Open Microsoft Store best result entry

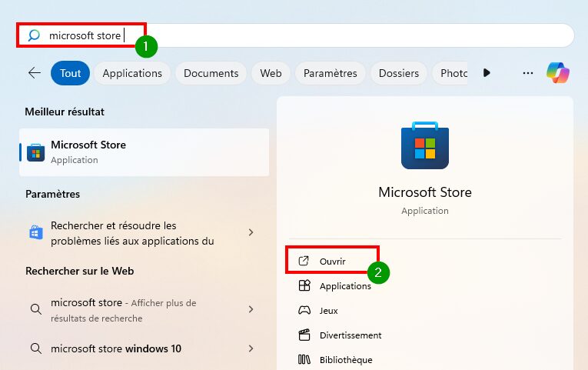(144, 152)
